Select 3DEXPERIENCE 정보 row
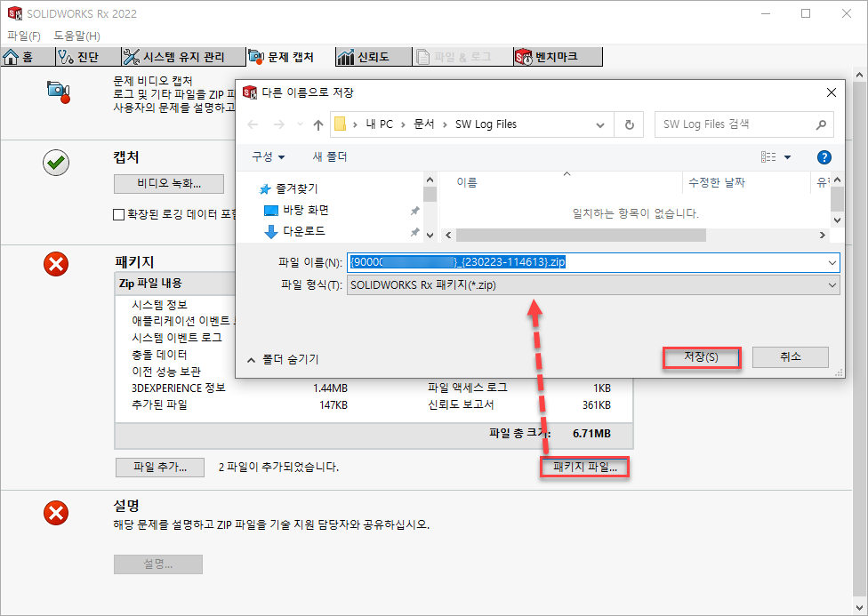Viewport: 868px width, 616px height. click(x=179, y=388)
